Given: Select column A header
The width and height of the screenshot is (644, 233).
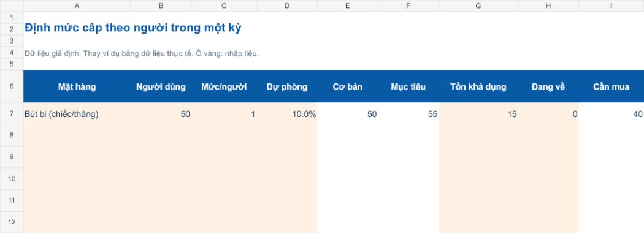Looking at the screenshot, I should (77, 6).
